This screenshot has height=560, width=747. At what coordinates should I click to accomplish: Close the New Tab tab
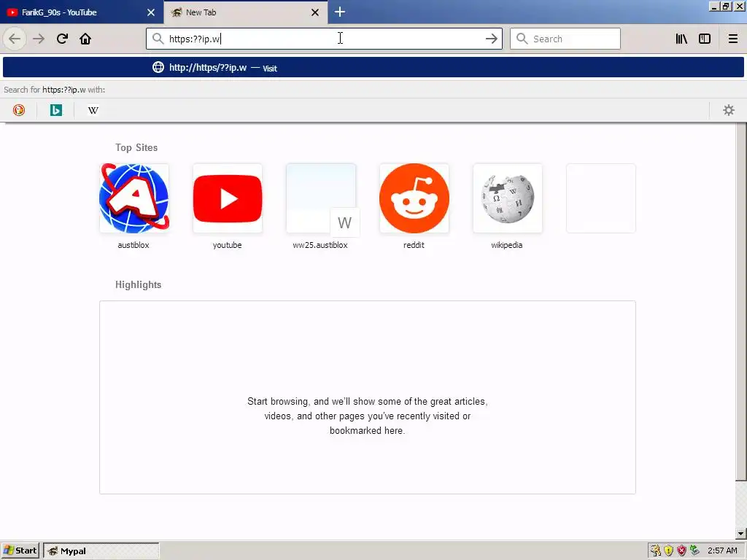315,12
